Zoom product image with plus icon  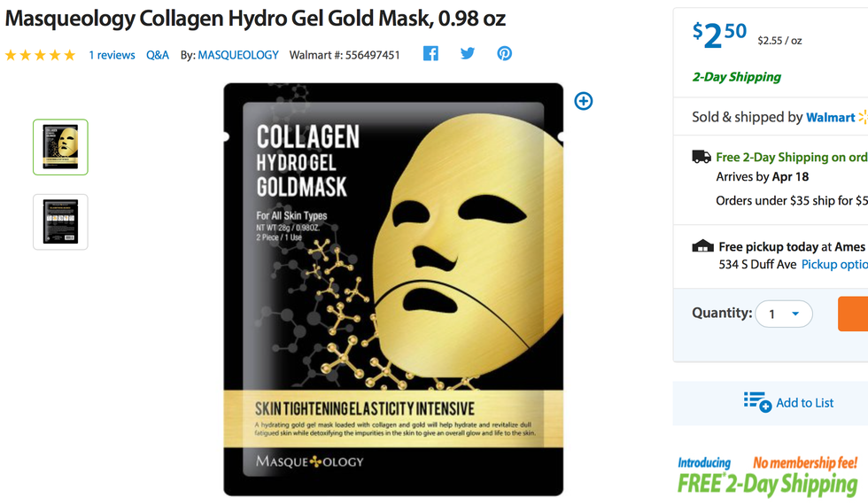point(584,101)
